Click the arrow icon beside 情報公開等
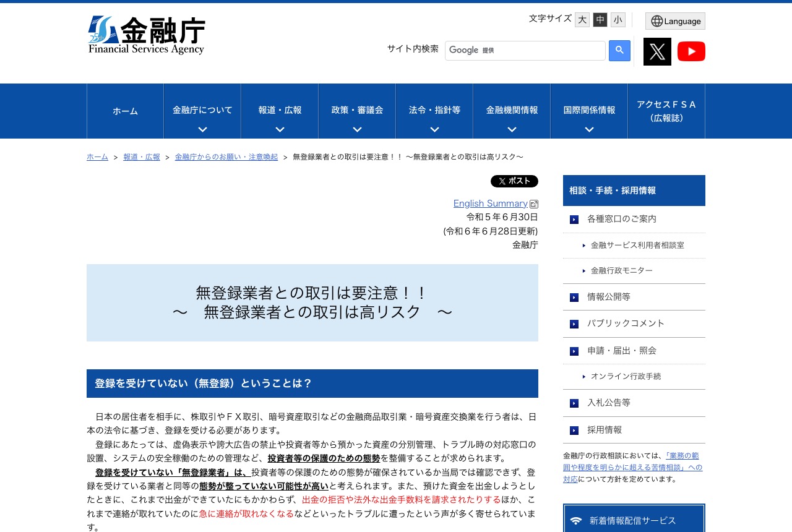 (x=574, y=297)
